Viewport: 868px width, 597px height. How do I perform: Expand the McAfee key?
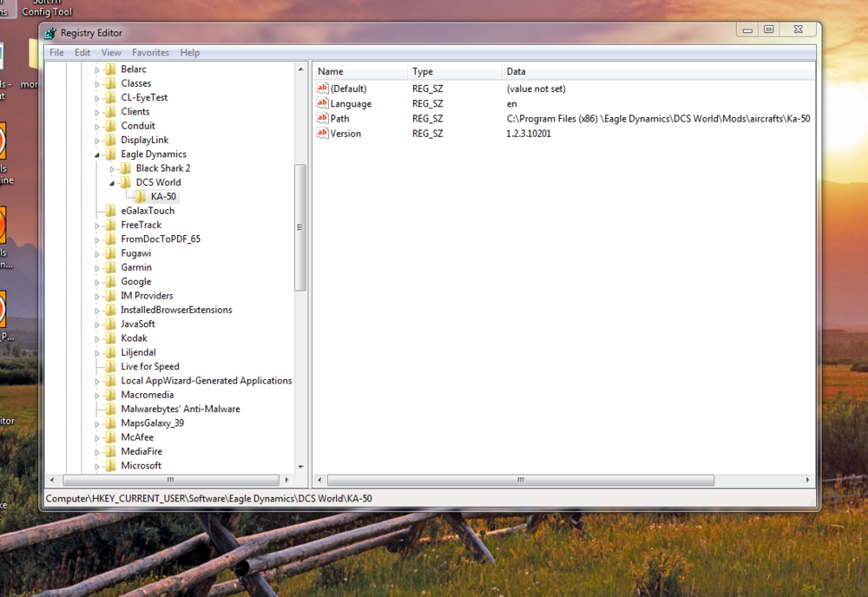coord(97,438)
